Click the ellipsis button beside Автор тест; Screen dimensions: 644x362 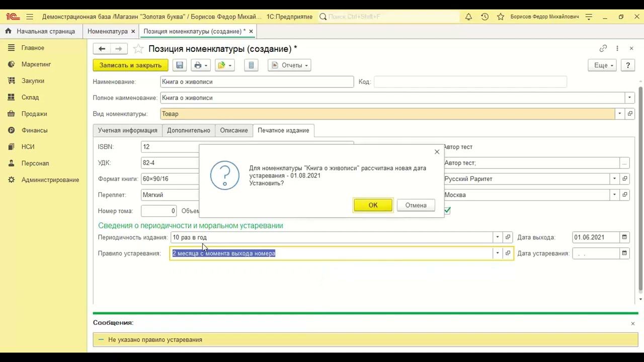pos(624,163)
